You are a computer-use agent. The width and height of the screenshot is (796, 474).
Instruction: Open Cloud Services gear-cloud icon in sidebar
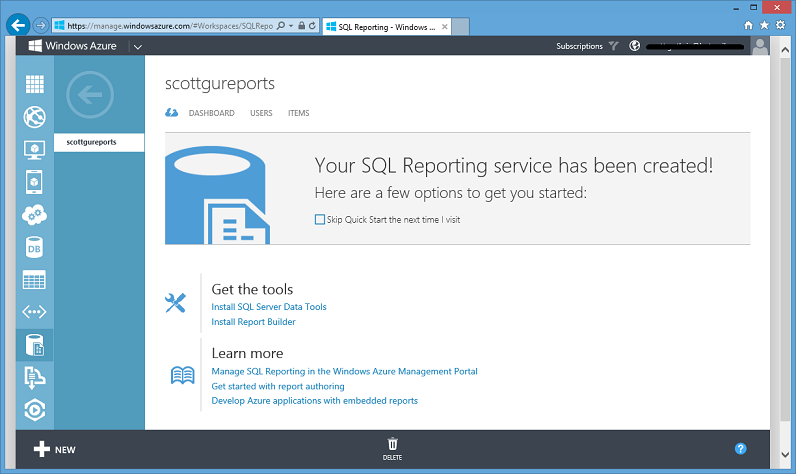coord(35,215)
